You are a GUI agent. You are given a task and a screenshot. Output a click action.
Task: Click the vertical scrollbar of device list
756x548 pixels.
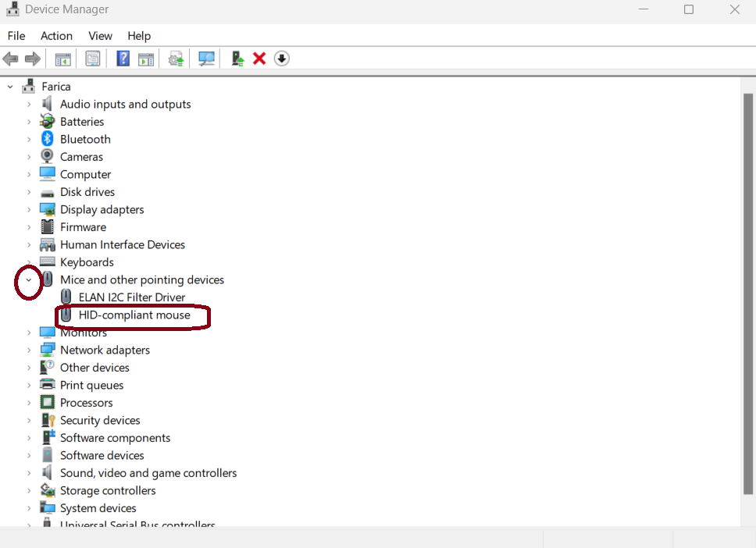click(747, 289)
